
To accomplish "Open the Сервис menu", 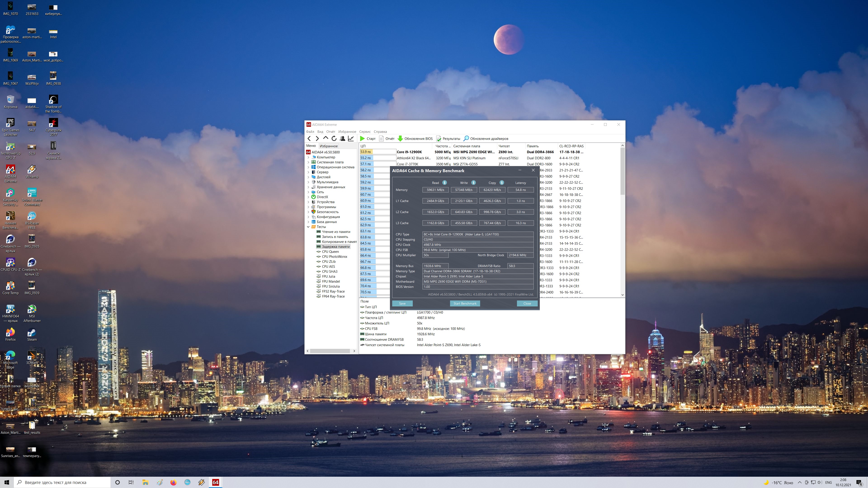I will pyautogui.click(x=365, y=132).
